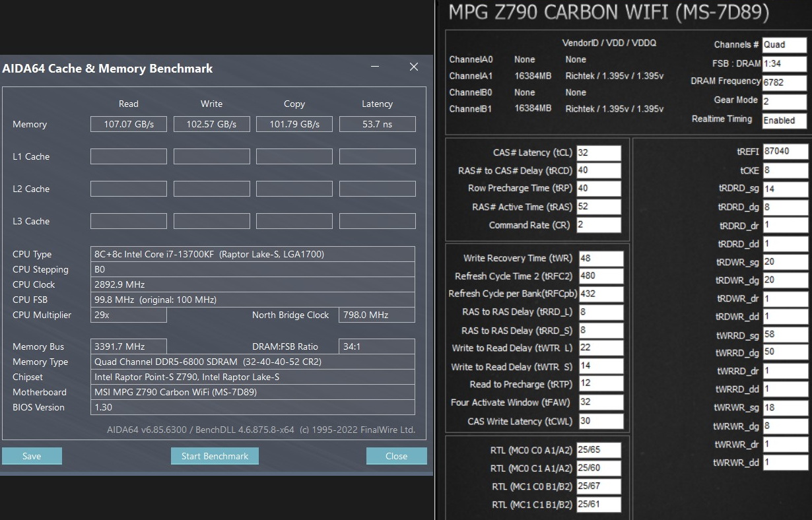Click the RTL MC0 C0 A1/A2 field 25/65
The height and width of the screenshot is (520, 812).
[599, 450]
